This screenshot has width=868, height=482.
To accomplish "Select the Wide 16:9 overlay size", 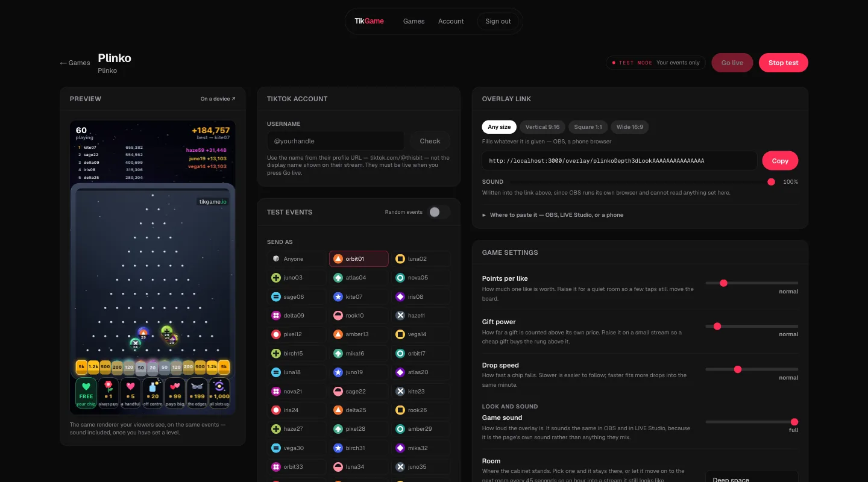I will [x=630, y=127].
